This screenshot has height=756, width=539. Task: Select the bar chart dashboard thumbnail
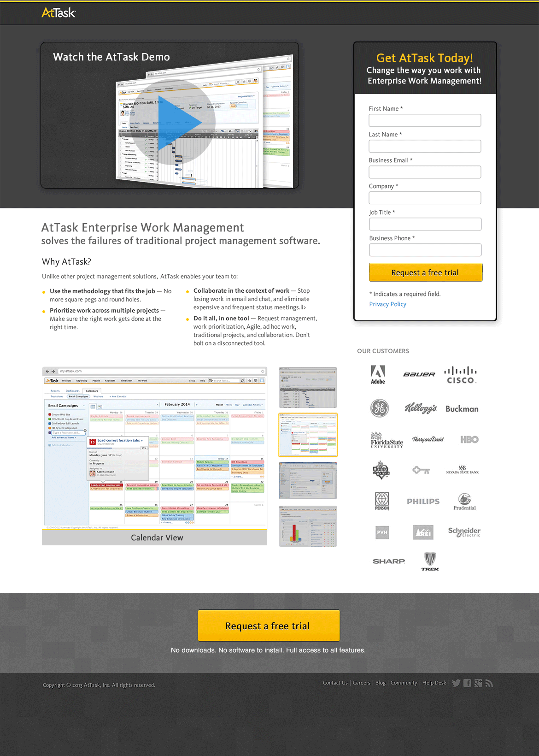click(308, 526)
